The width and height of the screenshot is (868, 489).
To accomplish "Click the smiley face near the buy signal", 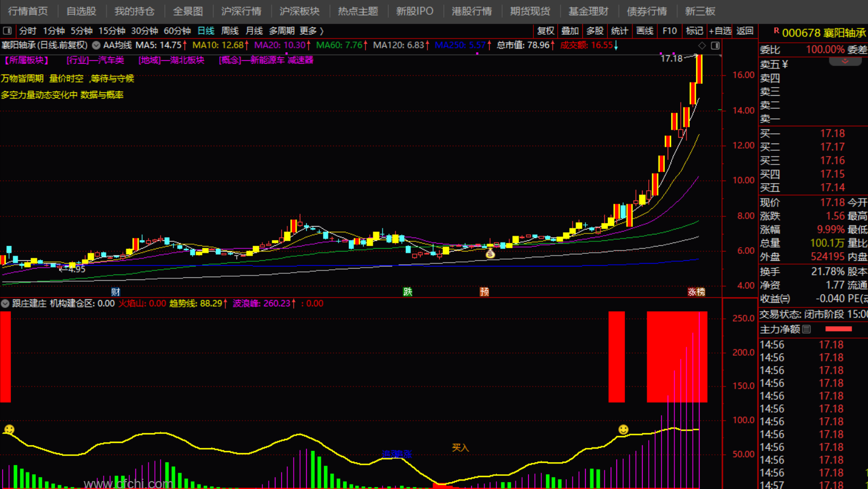I will [623, 429].
